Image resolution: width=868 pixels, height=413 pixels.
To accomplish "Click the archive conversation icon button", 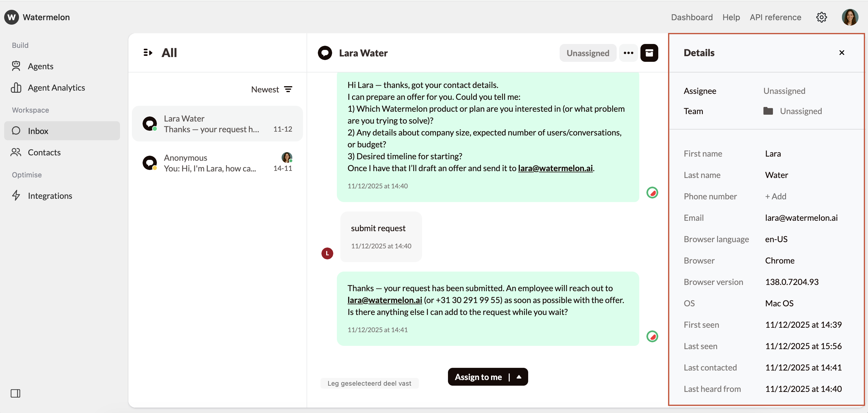I will click(649, 53).
